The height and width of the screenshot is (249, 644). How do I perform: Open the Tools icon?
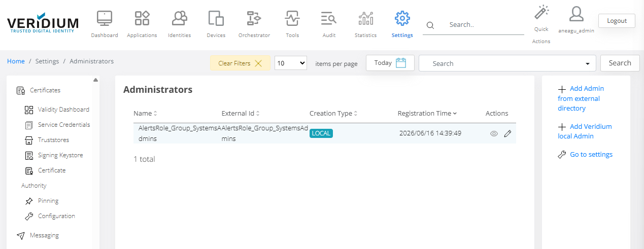click(x=292, y=18)
